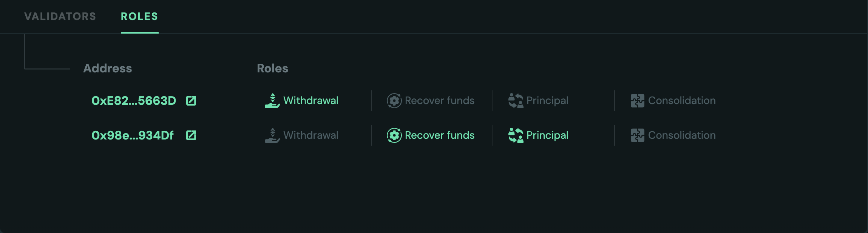The width and height of the screenshot is (868, 233).
Task: Click Principal people icon in 0xE82...5663D row
Action: point(516,101)
